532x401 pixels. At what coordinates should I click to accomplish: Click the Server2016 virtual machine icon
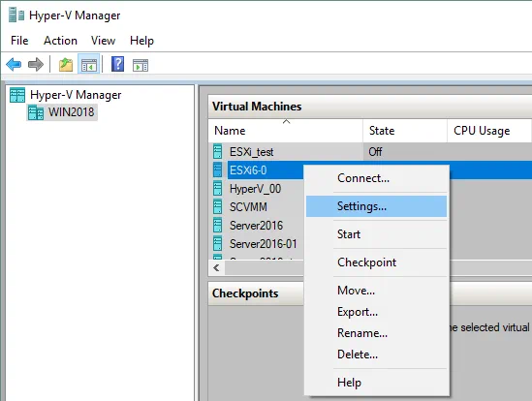(x=217, y=225)
